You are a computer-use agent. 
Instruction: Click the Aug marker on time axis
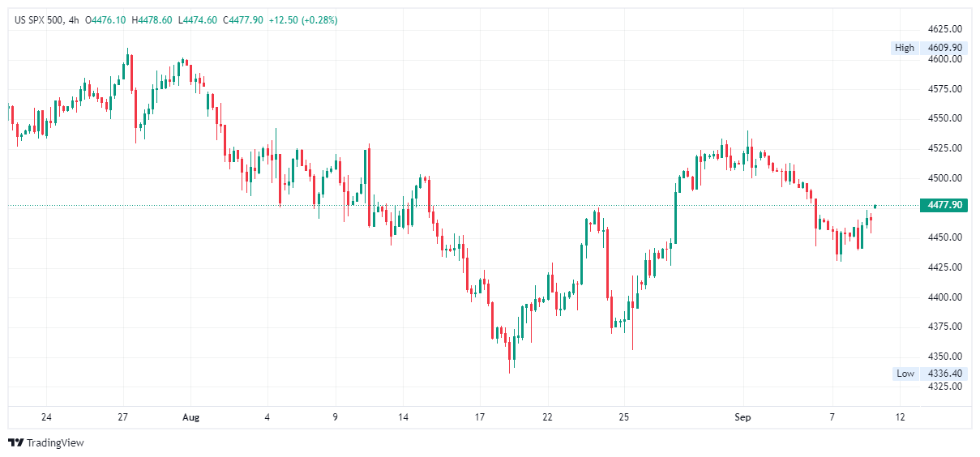pos(190,417)
